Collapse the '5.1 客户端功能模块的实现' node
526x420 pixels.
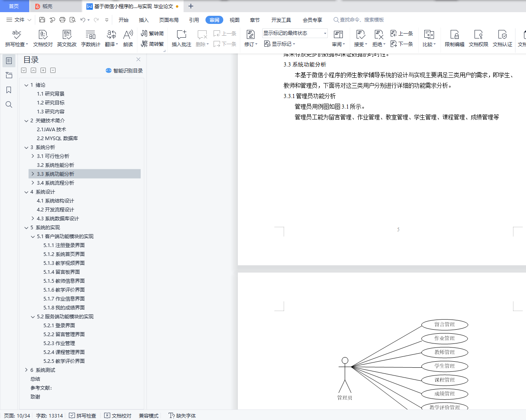(x=33, y=237)
